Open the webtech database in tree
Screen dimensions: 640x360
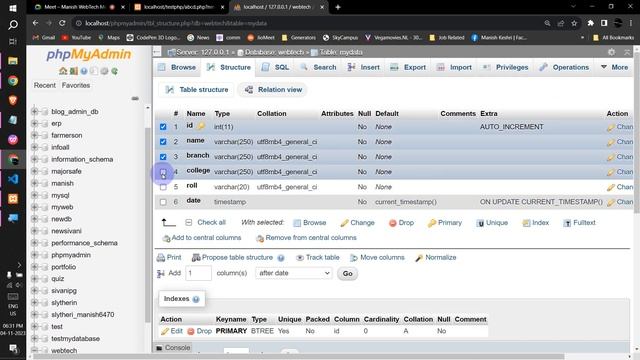click(64, 351)
